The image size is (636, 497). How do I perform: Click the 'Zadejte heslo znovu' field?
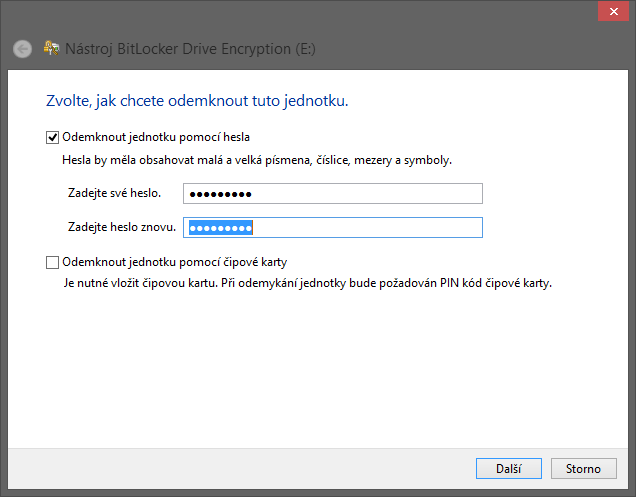tap(333, 228)
